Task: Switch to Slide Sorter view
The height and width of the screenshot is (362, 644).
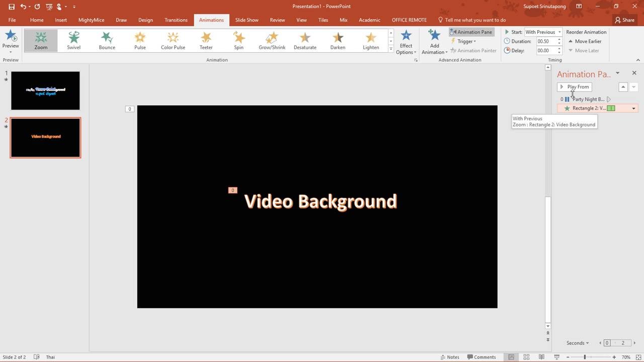Action: (x=526, y=357)
